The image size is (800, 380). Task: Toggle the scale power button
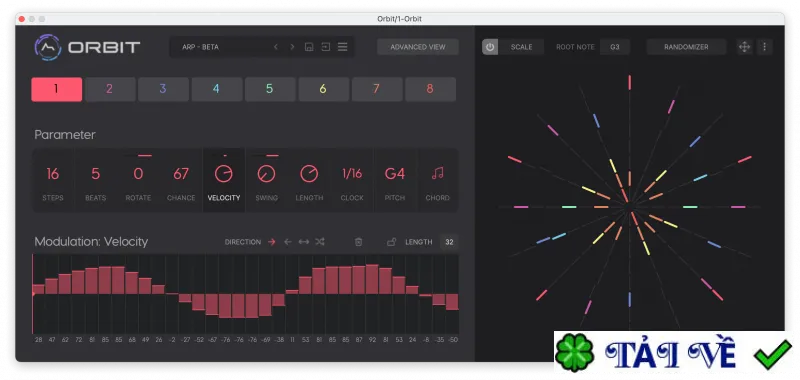pos(490,47)
